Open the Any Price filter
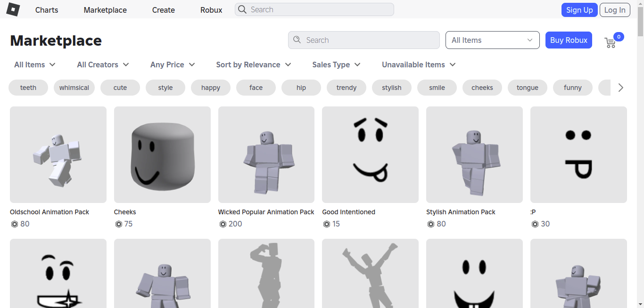The height and width of the screenshot is (308, 644). [173, 65]
